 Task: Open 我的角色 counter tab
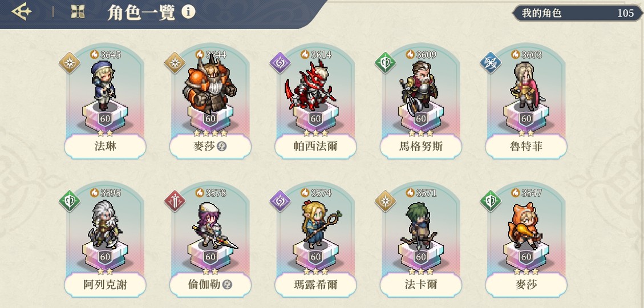(578, 13)
